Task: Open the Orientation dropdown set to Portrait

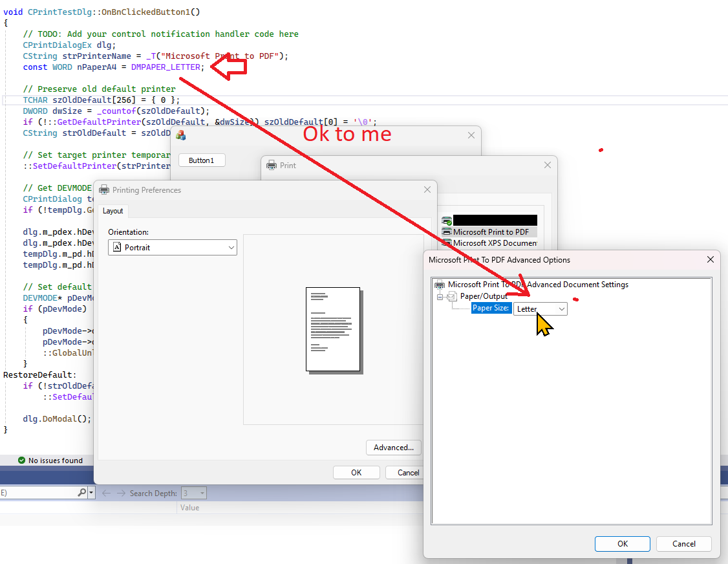Action: pos(172,248)
